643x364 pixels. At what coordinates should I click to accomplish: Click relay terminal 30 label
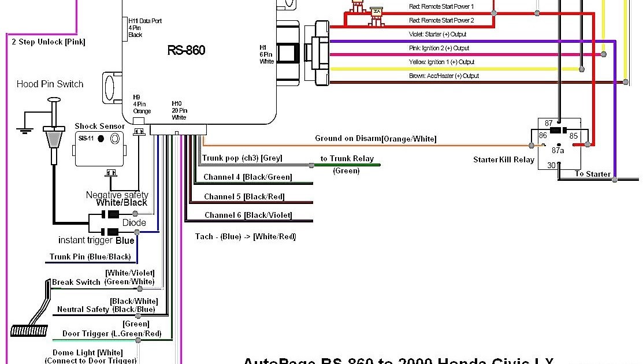click(x=552, y=165)
